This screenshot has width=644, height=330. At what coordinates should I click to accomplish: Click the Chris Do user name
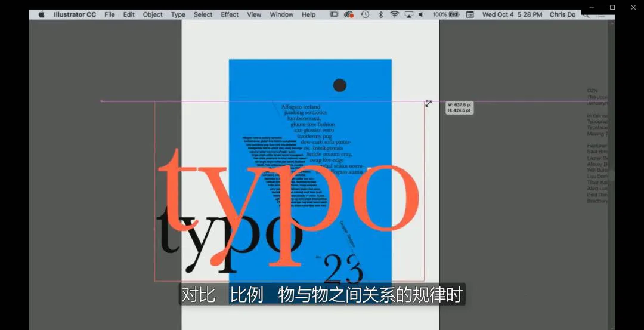[x=562, y=14]
